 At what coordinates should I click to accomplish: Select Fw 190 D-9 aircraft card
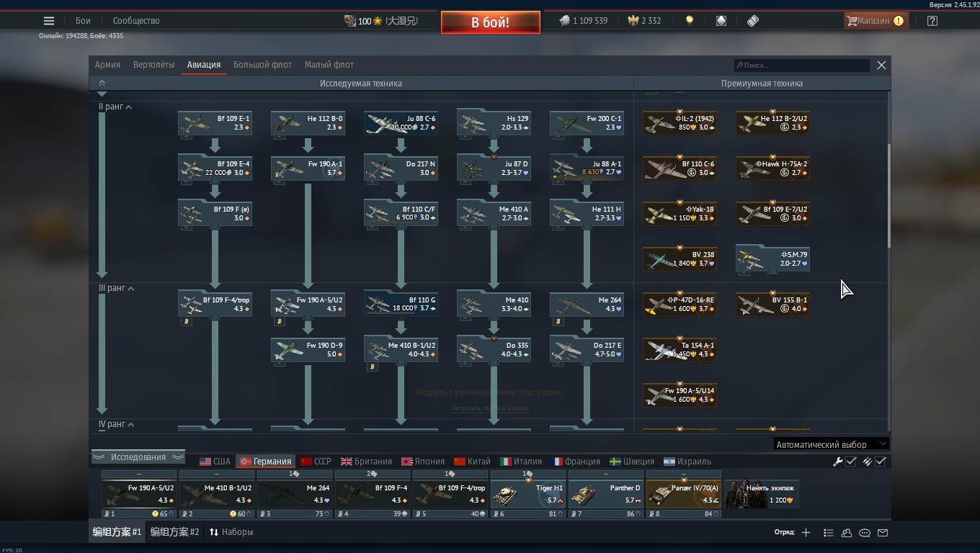pyautogui.click(x=308, y=350)
